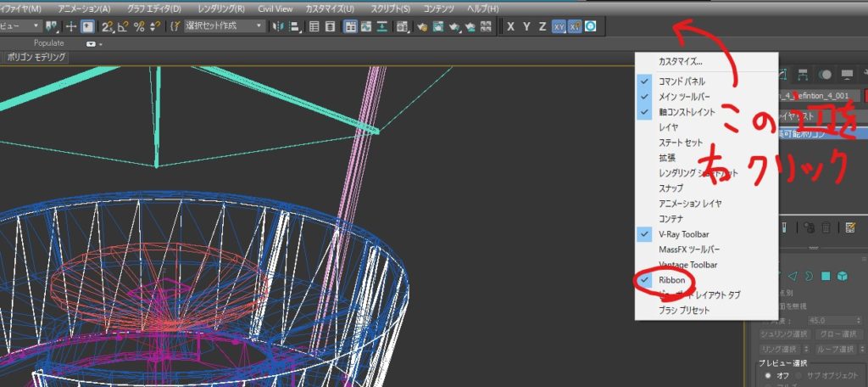Image resolution: width=868 pixels, height=387 pixels.
Task: Open the Material Editor icon
Action: tap(402, 26)
